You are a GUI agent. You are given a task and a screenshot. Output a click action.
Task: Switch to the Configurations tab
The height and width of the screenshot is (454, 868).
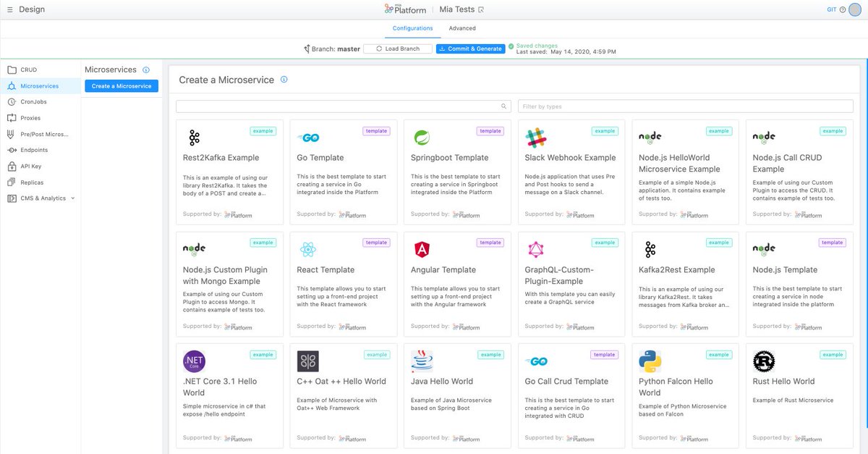click(x=412, y=28)
